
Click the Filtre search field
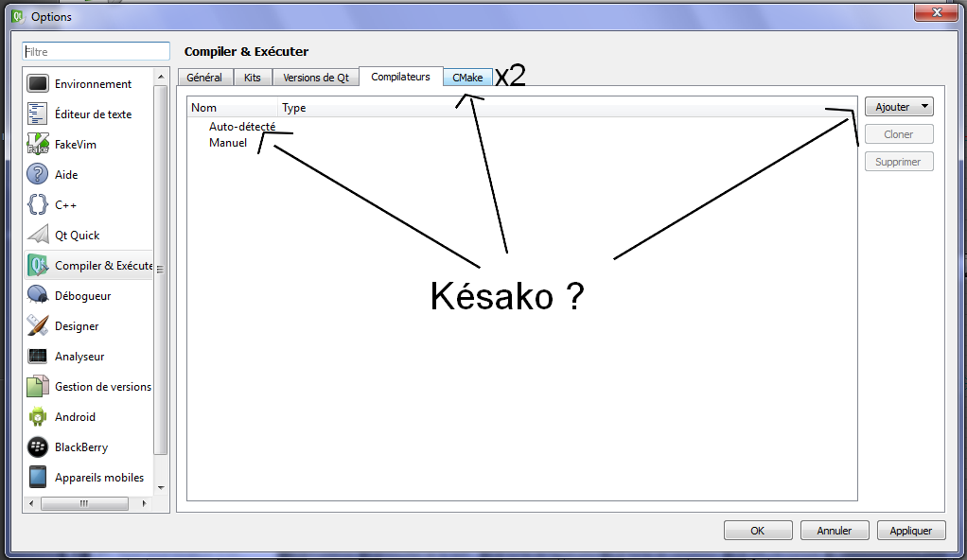point(96,52)
